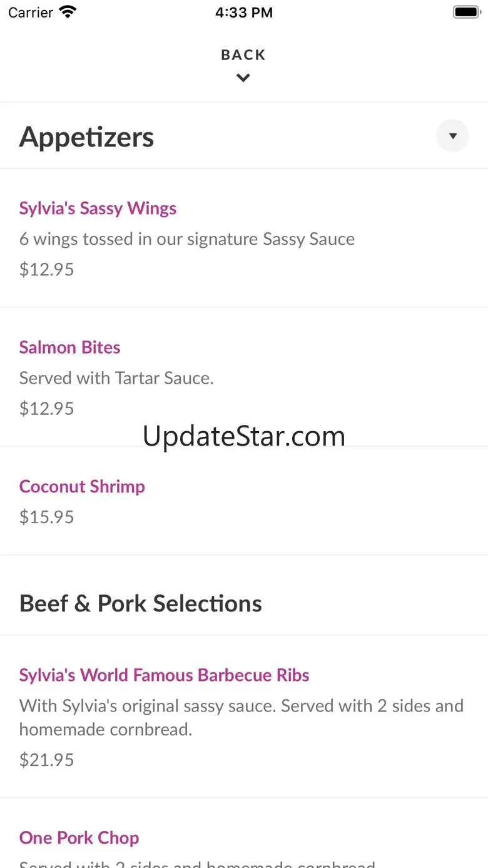Open Sylvia's Sassy Wings item
This screenshot has height=868, width=488.
point(98,208)
